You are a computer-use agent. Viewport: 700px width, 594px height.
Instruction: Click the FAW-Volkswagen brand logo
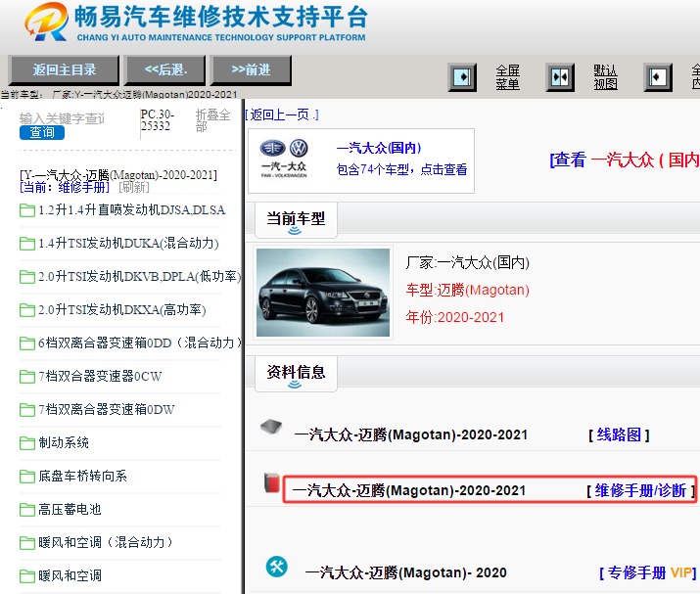pyautogui.click(x=284, y=159)
